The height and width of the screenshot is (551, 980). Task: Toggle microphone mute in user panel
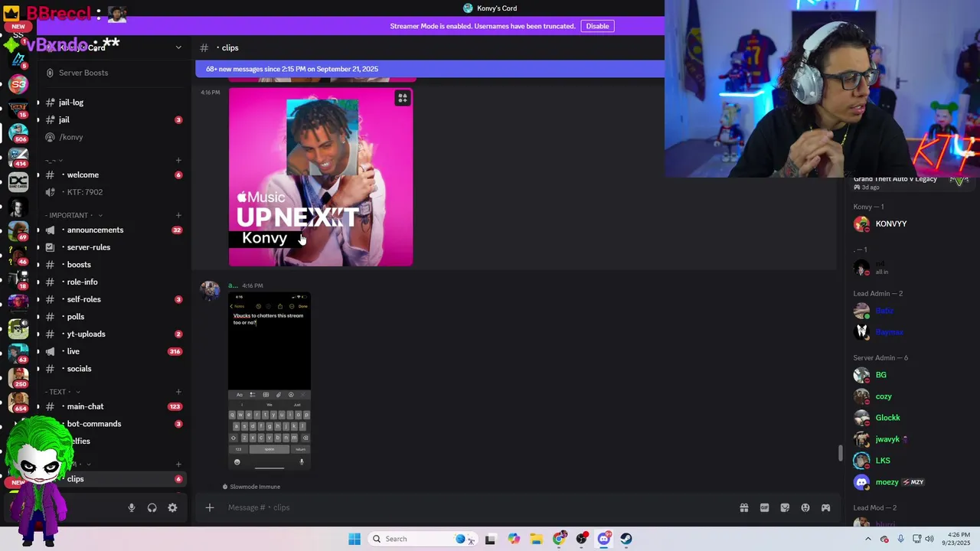click(x=132, y=507)
